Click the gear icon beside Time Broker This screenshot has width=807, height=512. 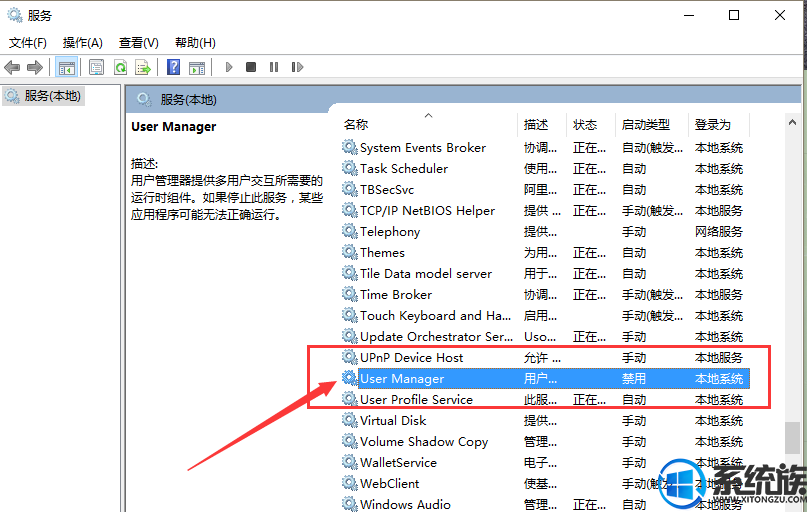pyautogui.click(x=350, y=294)
